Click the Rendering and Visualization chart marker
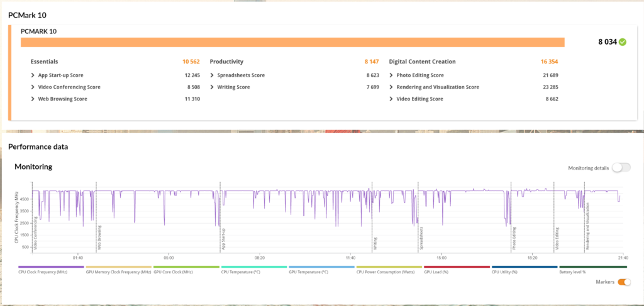644x306 pixels. pos(584,217)
